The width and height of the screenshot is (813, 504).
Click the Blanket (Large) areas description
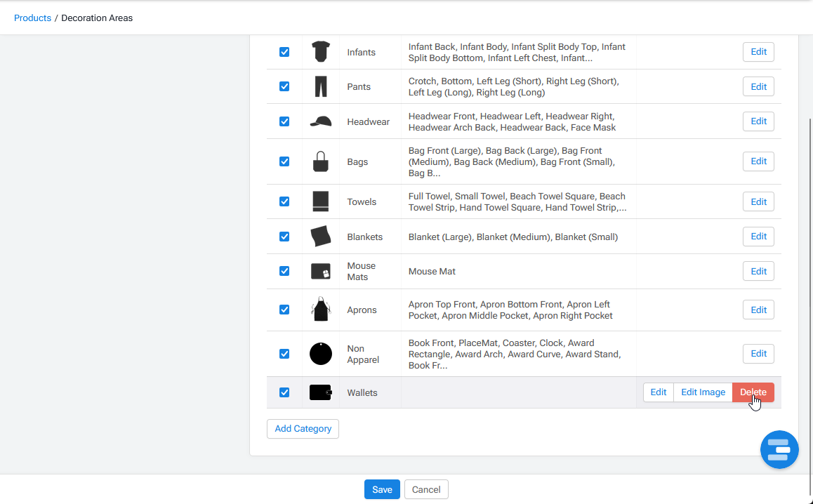pos(513,237)
